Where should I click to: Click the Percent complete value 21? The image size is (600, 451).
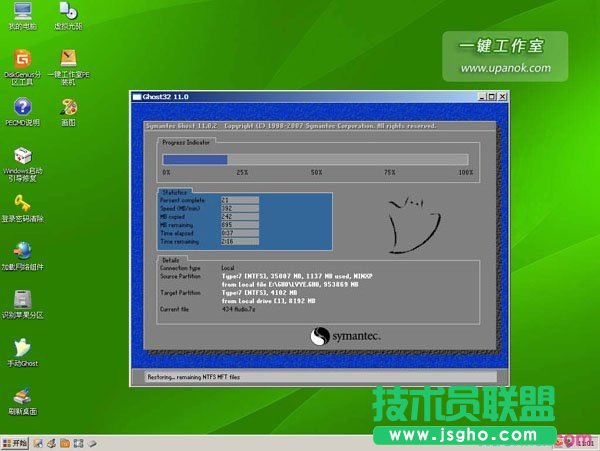(x=240, y=200)
